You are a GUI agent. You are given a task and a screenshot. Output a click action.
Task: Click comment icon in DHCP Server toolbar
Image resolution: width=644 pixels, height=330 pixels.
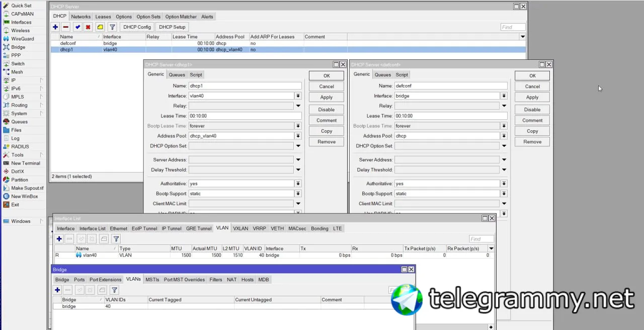coord(100,27)
